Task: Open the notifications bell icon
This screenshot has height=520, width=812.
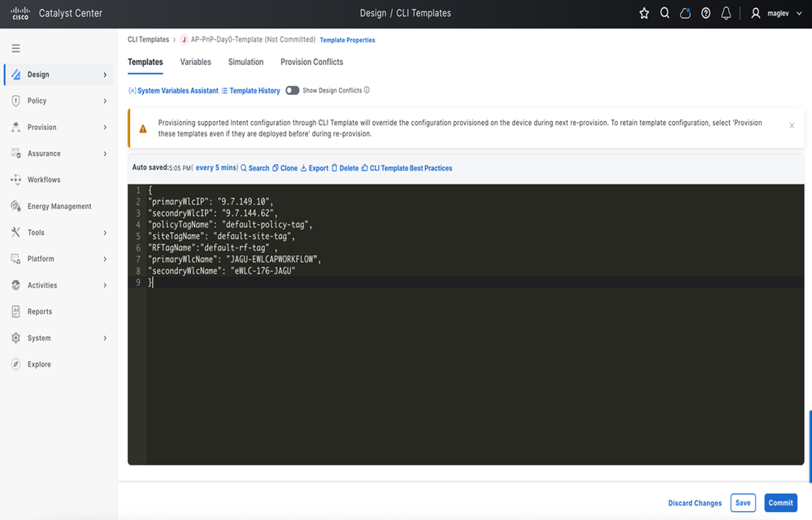Action: [x=726, y=14]
